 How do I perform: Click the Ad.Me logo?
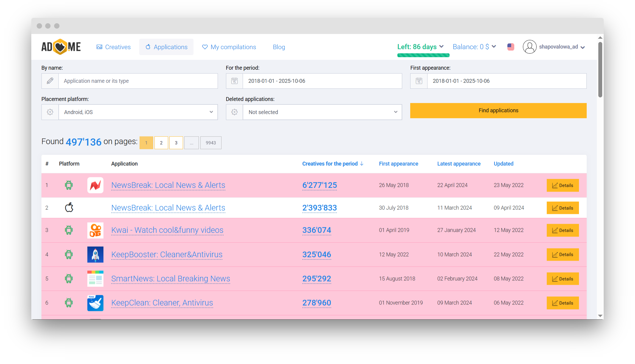pyautogui.click(x=61, y=47)
